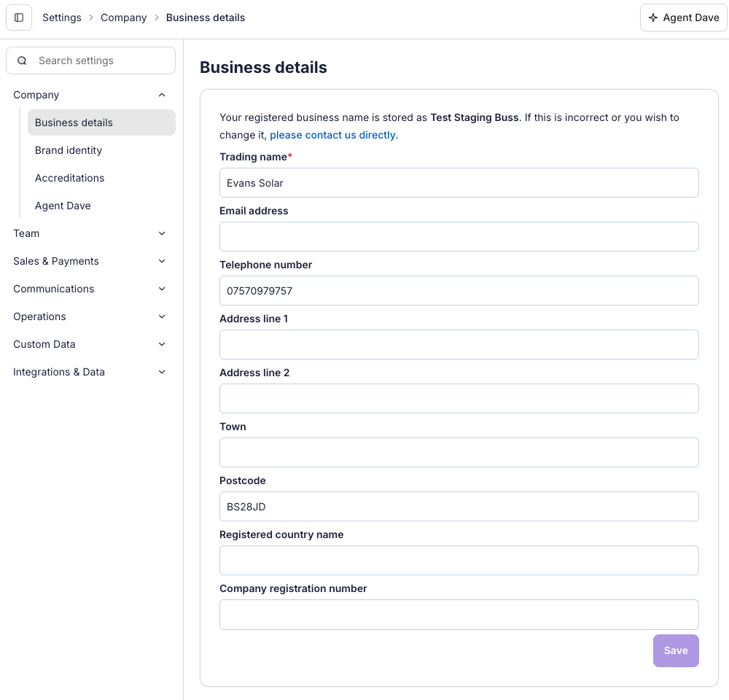Click the 'Town' field label

pyautogui.click(x=233, y=427)
